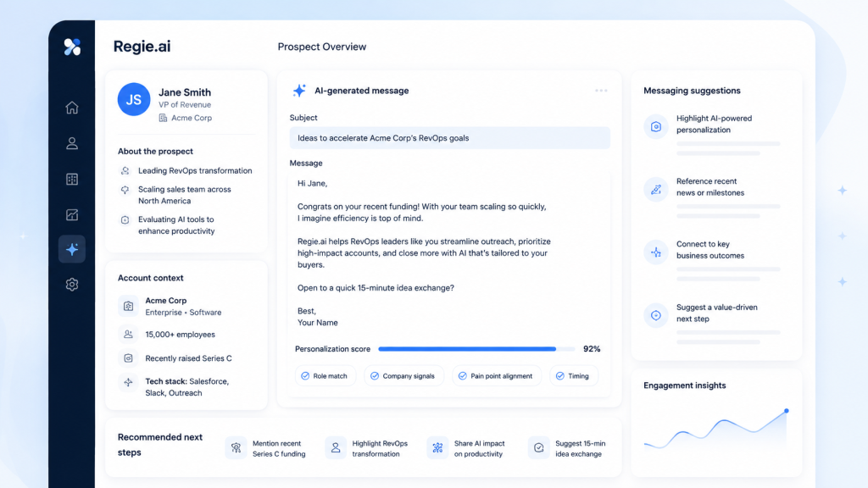The image size is (868, 488).
Task: Click the About the prospect heading
Action: [155, 151]
